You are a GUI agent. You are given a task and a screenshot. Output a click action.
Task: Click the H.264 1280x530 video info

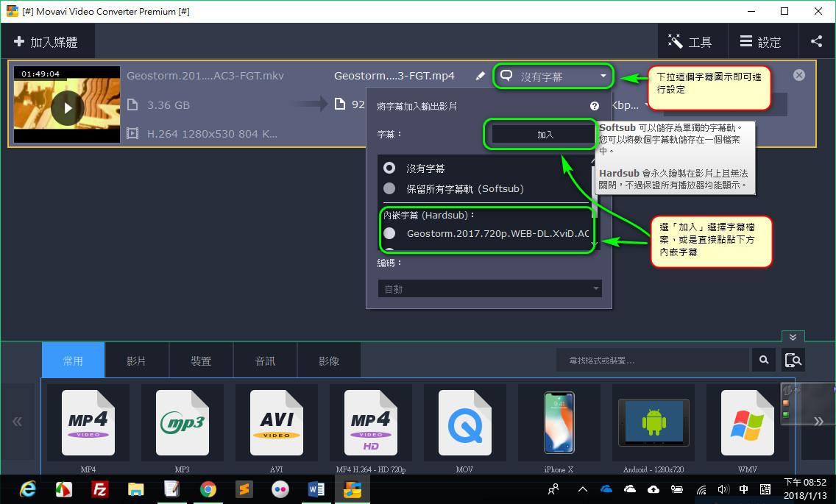point(212,134)
